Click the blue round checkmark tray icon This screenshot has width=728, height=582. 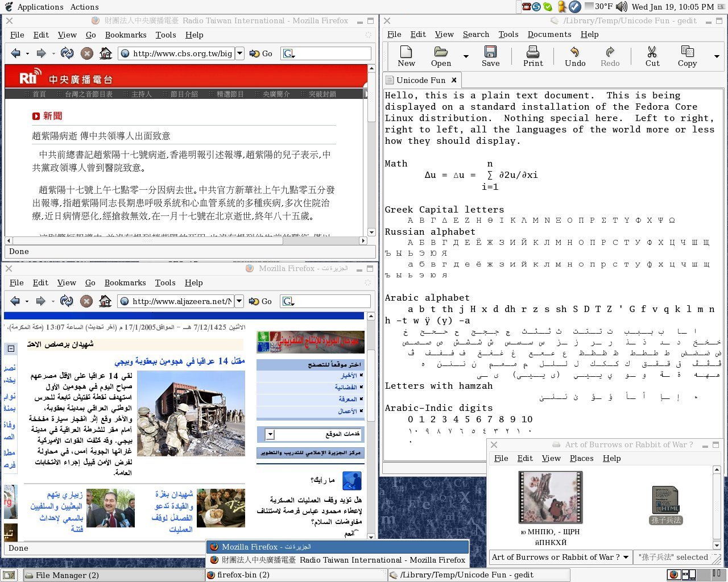click(575, 7)
